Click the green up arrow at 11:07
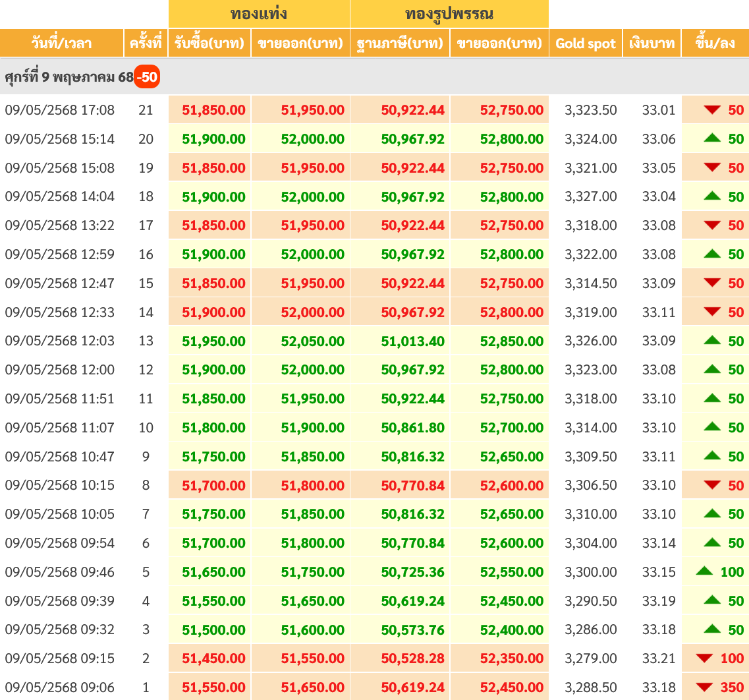Screen dimensions: 749x700 click(x=711, y=426)
